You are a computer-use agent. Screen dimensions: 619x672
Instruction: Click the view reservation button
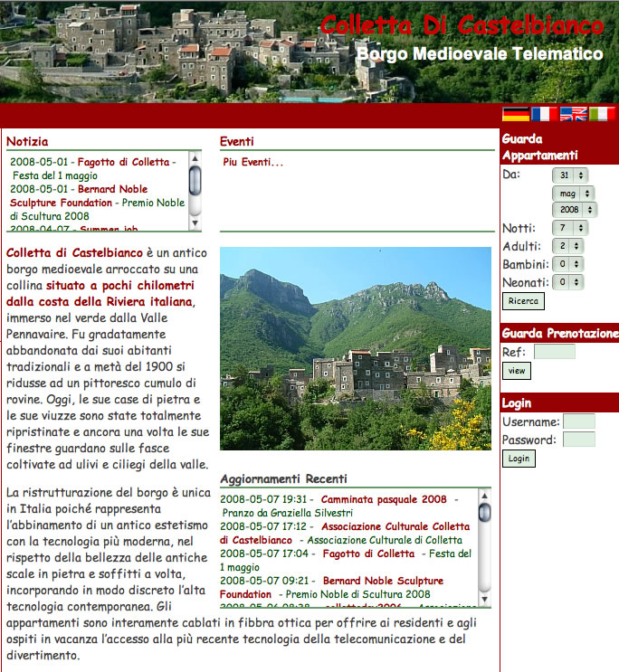pyautogui.click(x=517, y=371)
